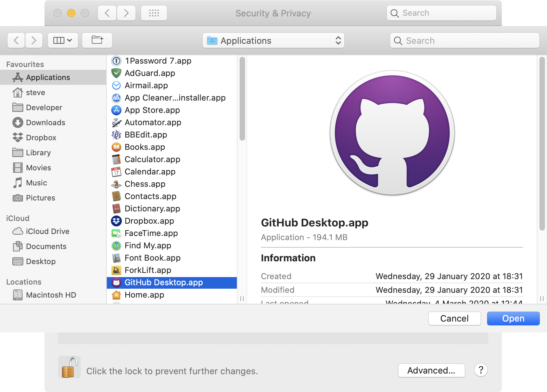Open Macintosh HD location

53,295
